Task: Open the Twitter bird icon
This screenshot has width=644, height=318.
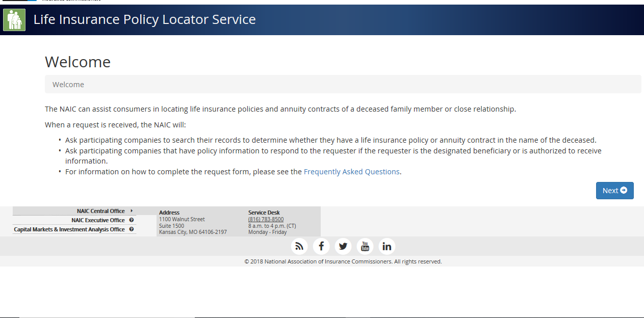Action: [x=343, y=247]
